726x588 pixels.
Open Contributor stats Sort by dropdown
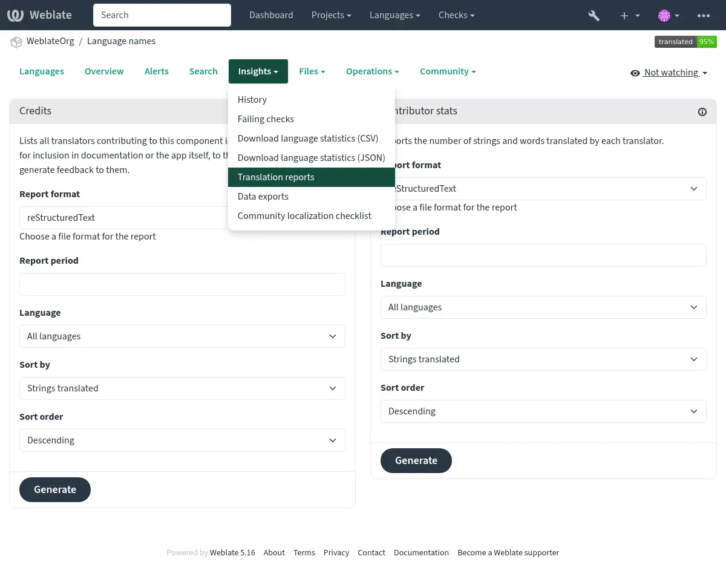point(543,359)
